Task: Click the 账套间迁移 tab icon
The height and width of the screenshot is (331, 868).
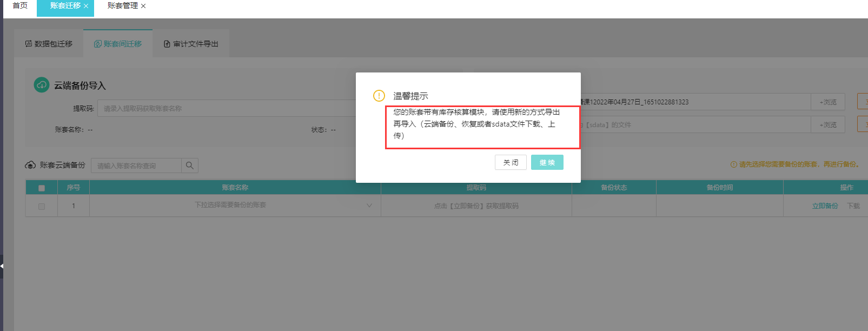Action: pos(98,44)
